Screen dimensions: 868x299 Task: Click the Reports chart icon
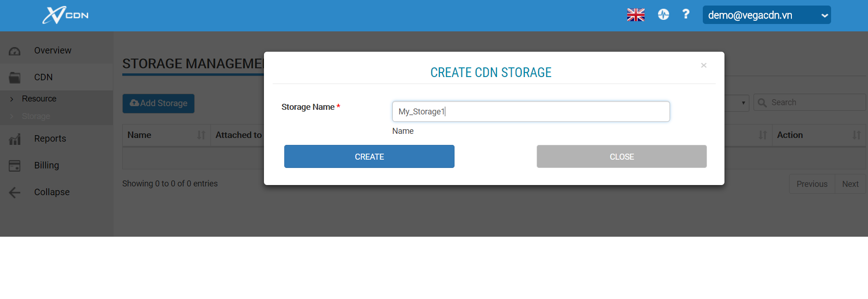[x=15, y=139]
